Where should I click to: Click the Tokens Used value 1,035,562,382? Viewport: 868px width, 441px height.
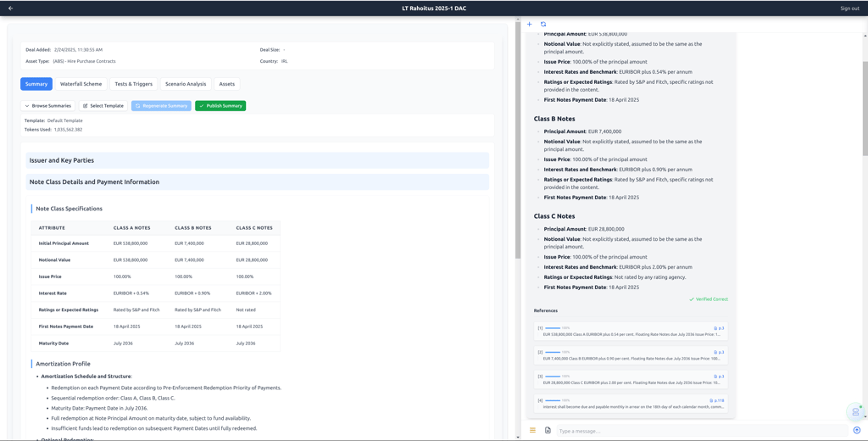(x=68, y=130)
